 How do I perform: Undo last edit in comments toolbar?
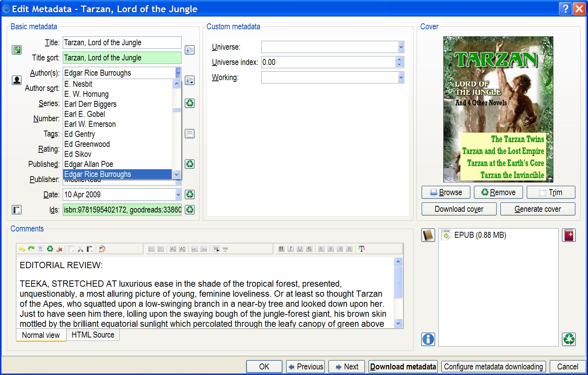[x=22, y=249]
